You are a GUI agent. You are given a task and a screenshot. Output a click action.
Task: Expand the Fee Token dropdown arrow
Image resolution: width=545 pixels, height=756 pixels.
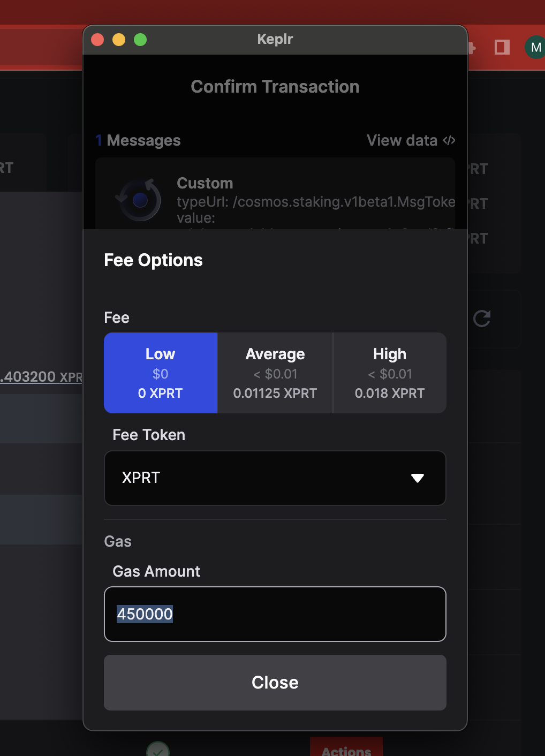pyautogui.click(x=418, y=478)
